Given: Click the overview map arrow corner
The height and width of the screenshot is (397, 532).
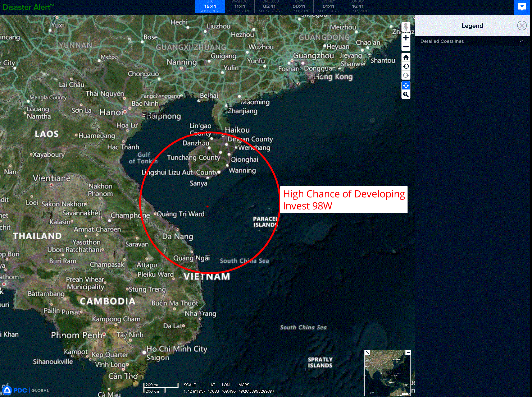Looking at the screenshot, I should click(x=367, y=352).
